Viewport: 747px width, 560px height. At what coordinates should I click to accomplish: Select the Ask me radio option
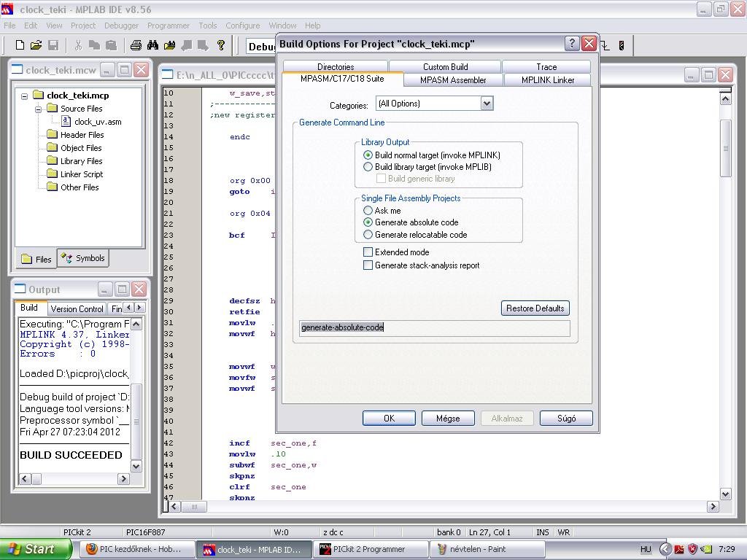pos(368,211)
